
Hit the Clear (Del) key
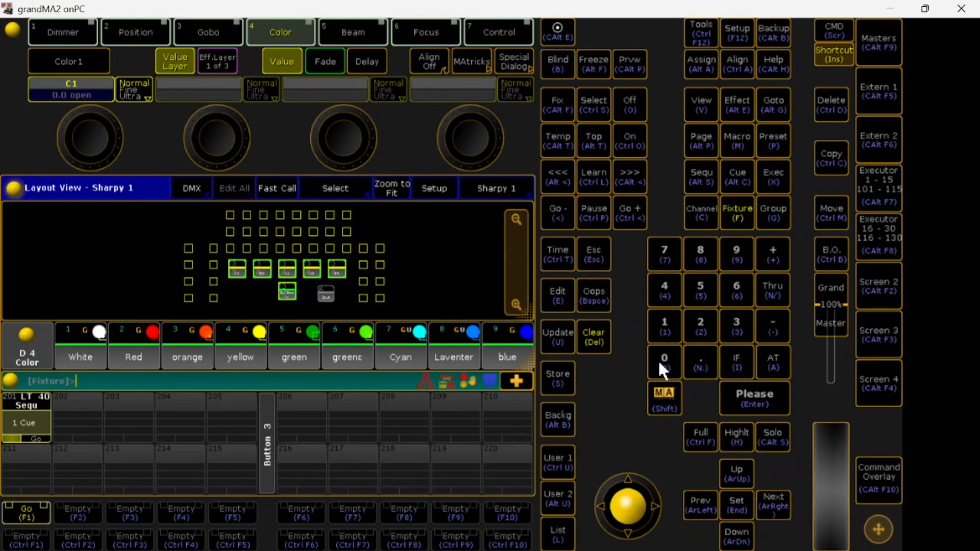(594, 337)
